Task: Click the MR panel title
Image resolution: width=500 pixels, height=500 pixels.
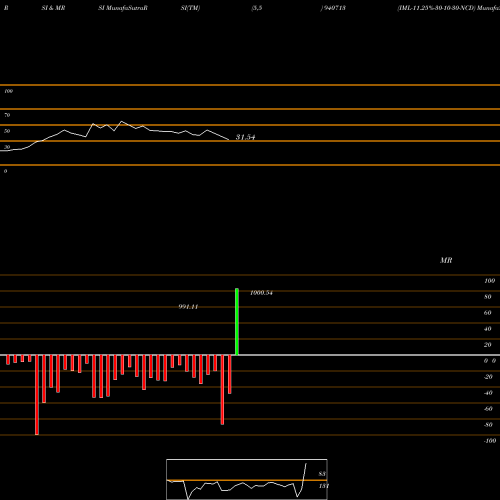Action: click(446, 260)
